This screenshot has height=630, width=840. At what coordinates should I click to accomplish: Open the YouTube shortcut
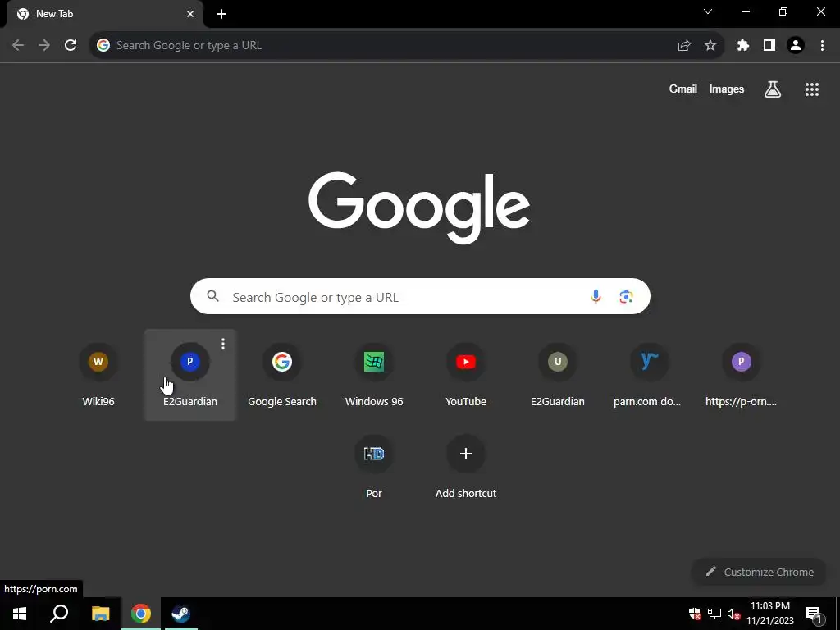point(466,375)
